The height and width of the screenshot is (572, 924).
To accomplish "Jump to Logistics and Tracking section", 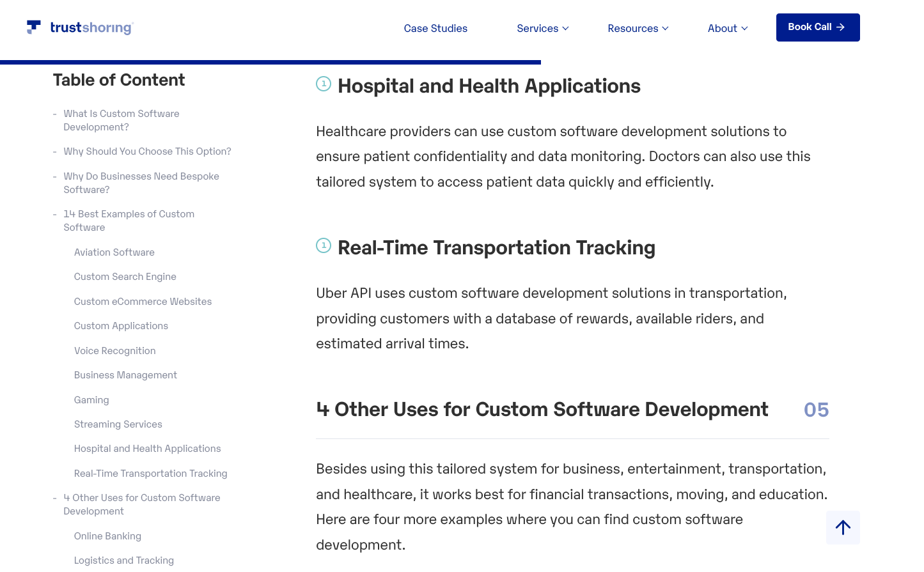I will [x=124, y=560].
